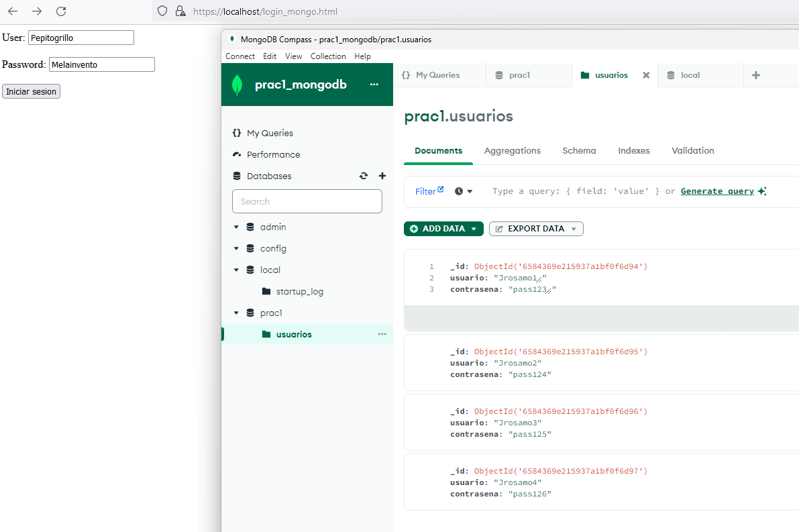Select the Validation tab

pyautogui.click(x=692, y=150)
